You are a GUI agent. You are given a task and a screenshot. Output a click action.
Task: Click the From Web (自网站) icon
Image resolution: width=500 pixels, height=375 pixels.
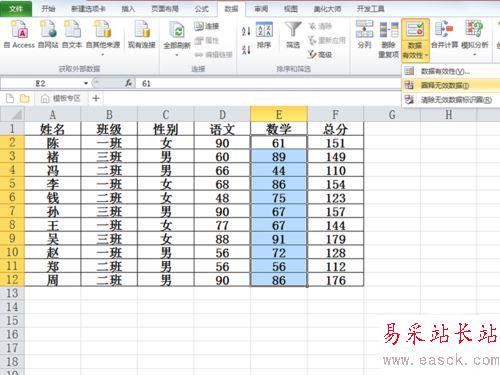click(48, 34)
